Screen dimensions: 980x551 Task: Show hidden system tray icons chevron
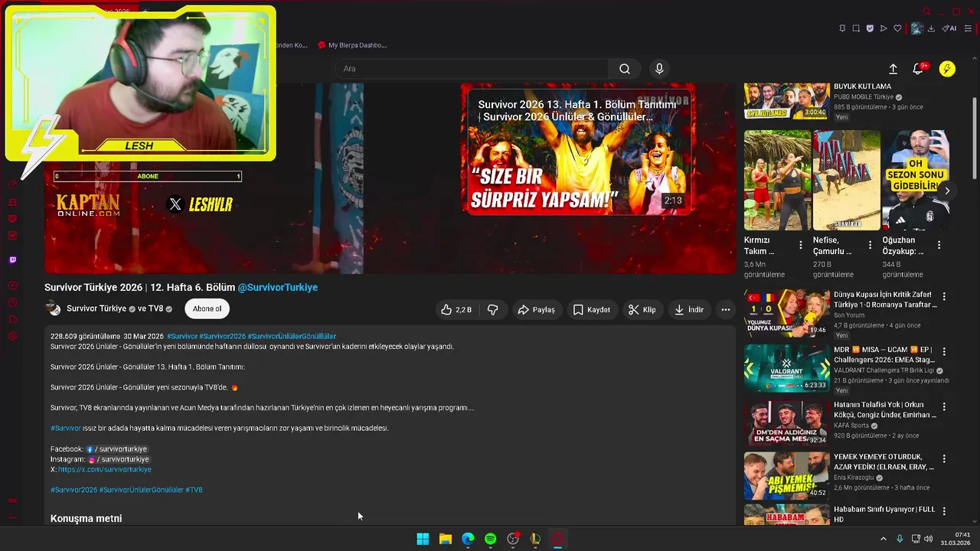[883, 539]
